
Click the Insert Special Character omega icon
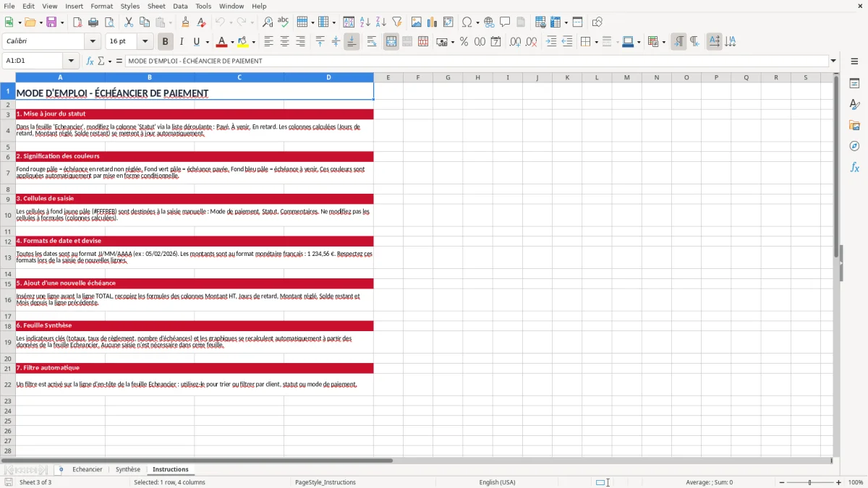tap(467, 22)
